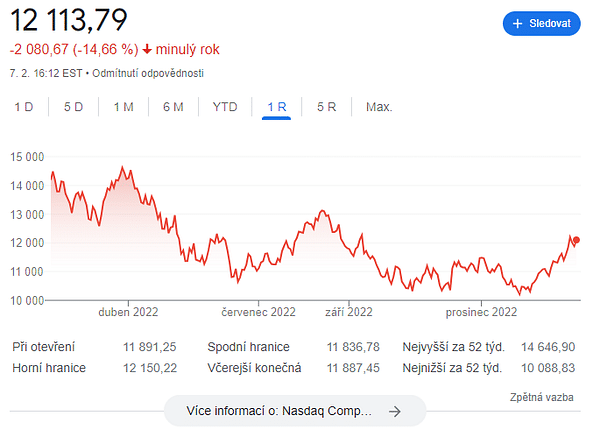Click the duben 2022 axis marker

coord(128,312)
